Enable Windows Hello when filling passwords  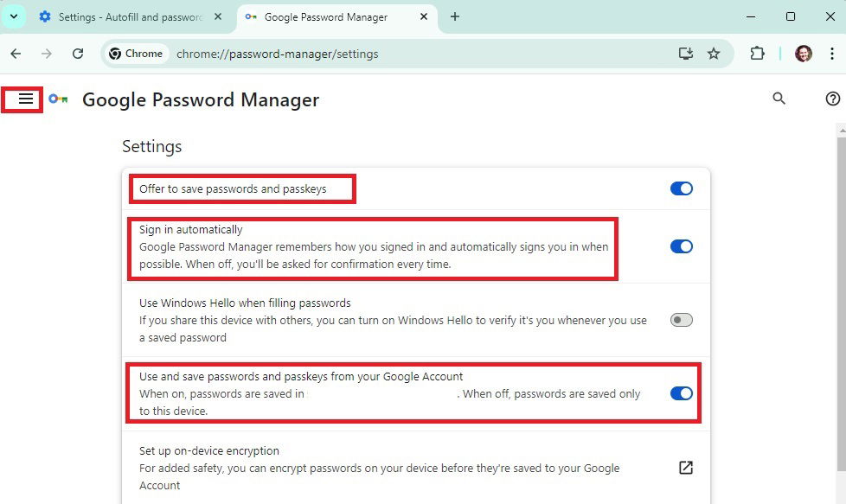coord(682,320)
